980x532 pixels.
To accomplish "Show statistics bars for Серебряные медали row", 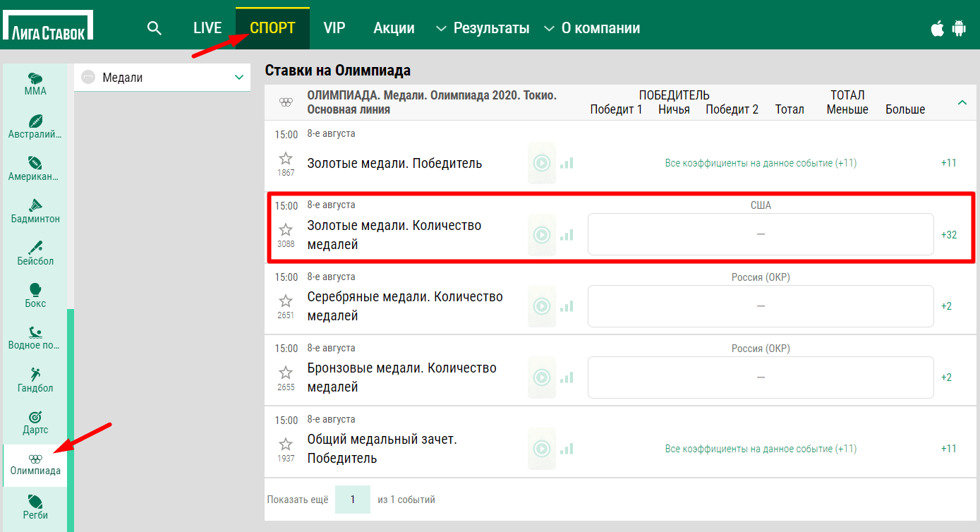I will click(x=567, y=306).
